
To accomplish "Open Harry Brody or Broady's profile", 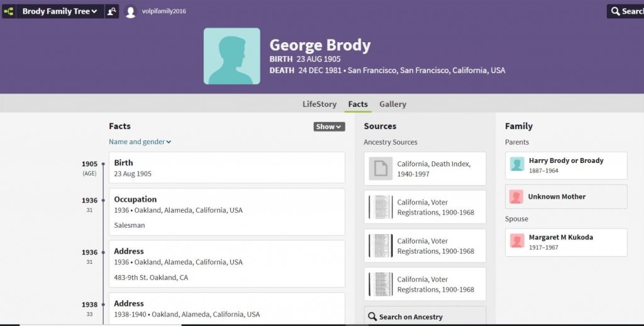I will click(x=565, y=165).
